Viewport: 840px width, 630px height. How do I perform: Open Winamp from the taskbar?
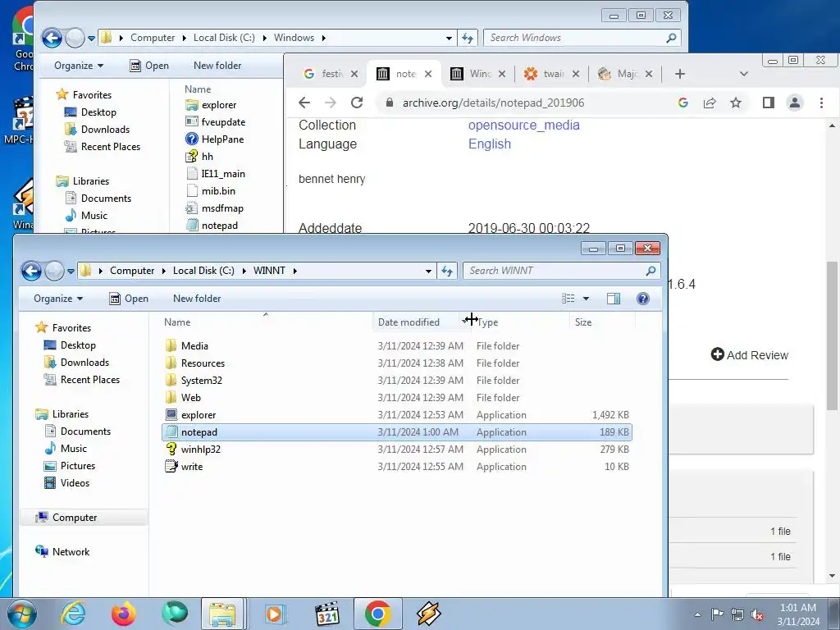428,614
